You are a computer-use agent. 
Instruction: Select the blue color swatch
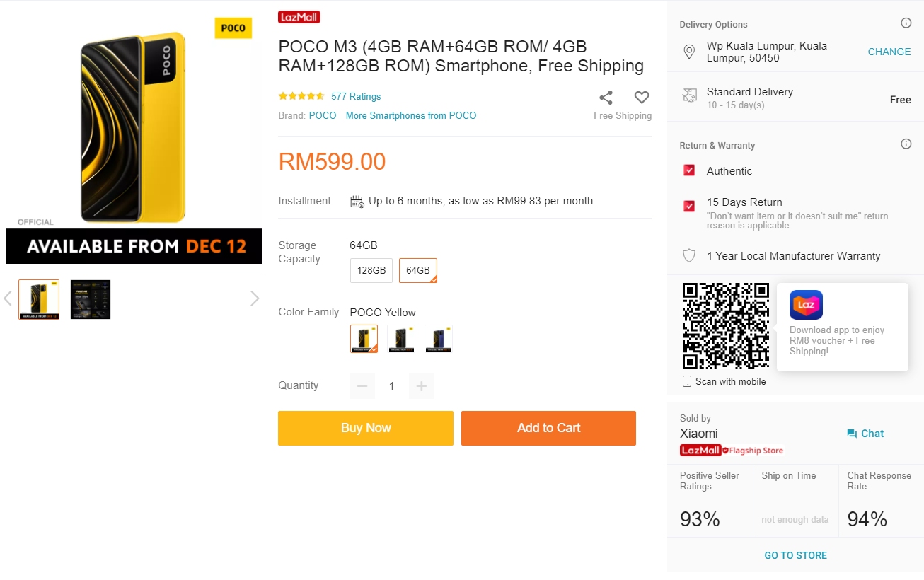point(439,339)
